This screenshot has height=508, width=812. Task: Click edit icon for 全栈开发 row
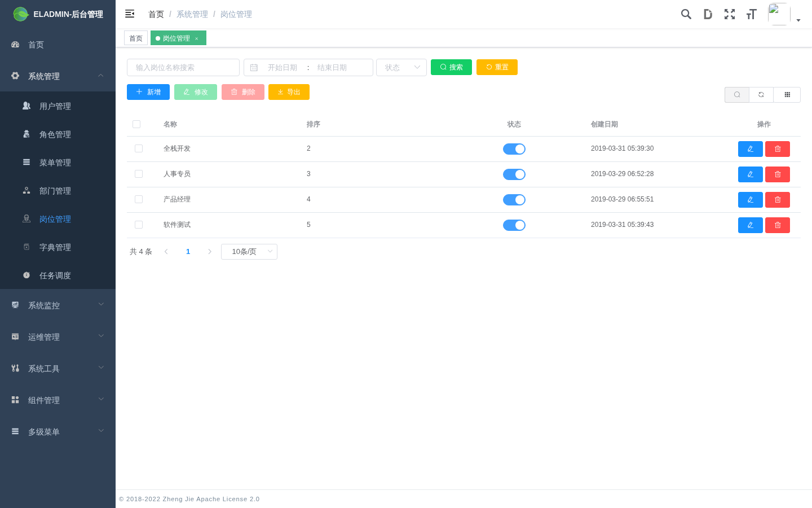coord(751,149)
